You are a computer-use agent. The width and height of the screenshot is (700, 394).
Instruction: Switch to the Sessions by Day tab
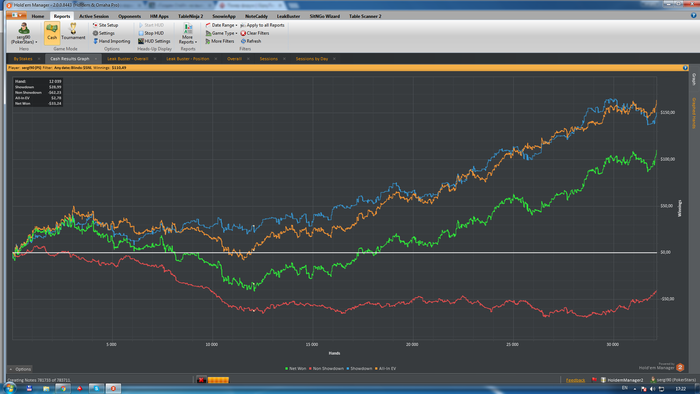pos(312,58)
